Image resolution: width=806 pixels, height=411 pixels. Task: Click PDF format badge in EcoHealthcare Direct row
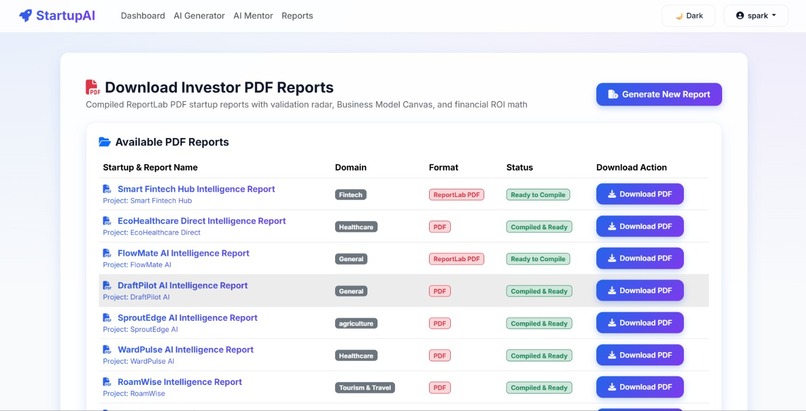pos(440,227)
